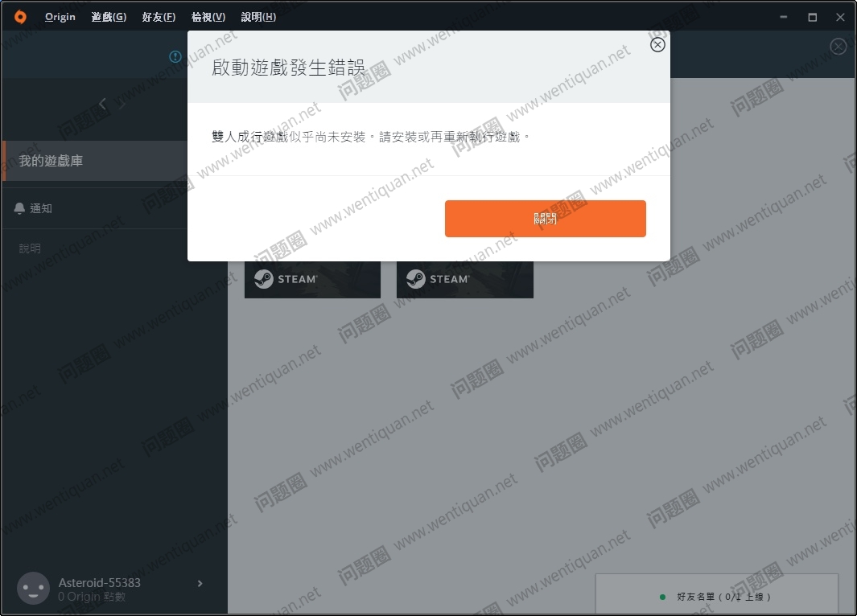Open 通知 via the bell icon

20,208
